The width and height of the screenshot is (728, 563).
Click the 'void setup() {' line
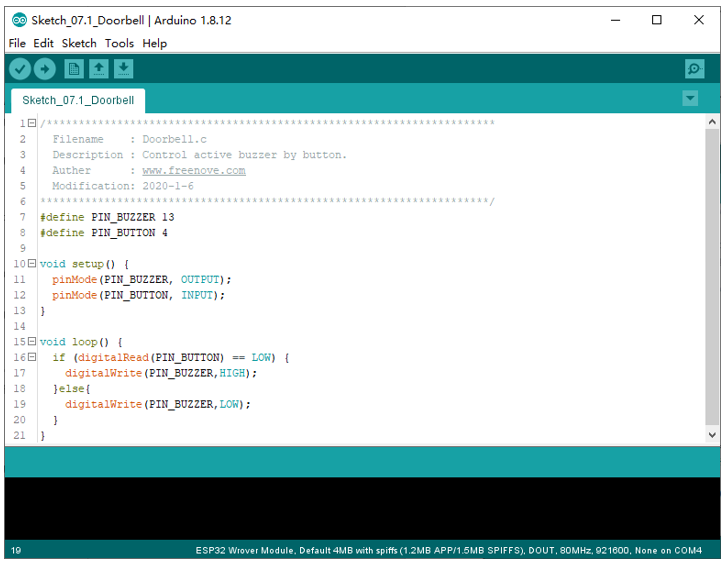tap(84, 264)
